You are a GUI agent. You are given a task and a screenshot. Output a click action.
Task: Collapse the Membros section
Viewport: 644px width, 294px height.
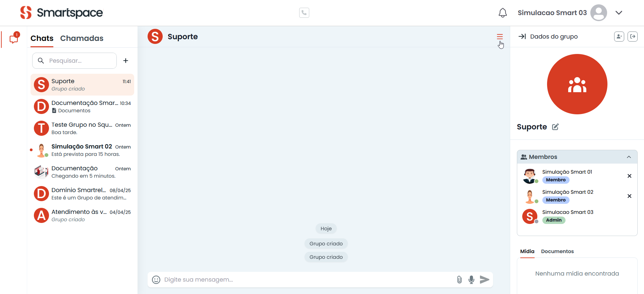point(629,157)
